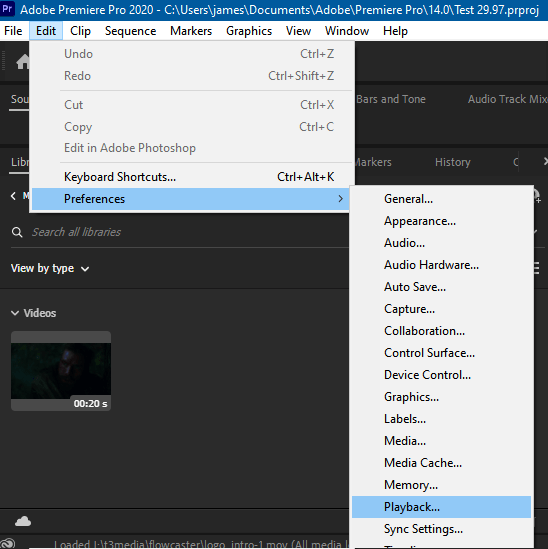Open the Markers menu
This screenshot has height=549, width=548.
click(191, 31)
